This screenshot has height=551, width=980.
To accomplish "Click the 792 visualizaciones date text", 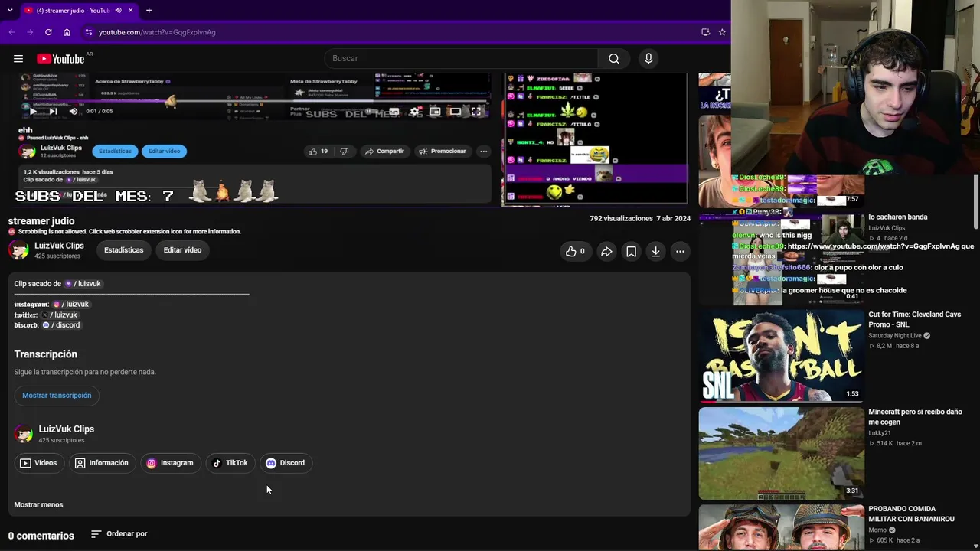I will (x=640, y=219).
